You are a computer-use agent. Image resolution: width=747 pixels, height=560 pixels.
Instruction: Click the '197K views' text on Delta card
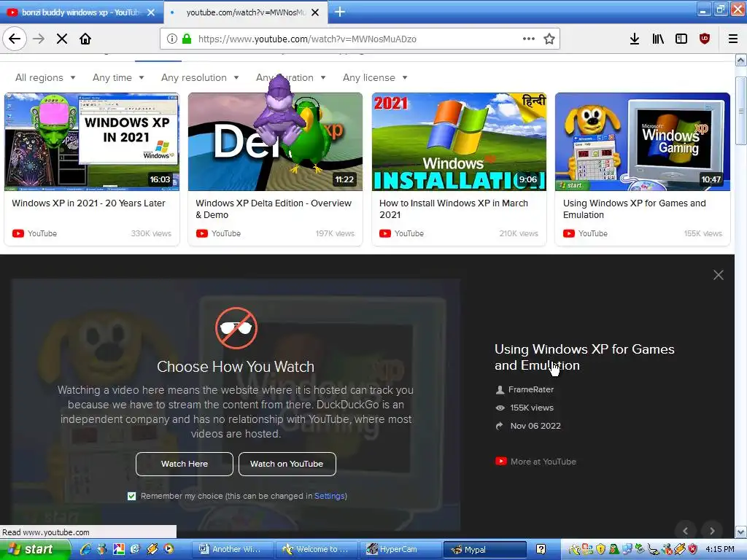click(335, 233)
